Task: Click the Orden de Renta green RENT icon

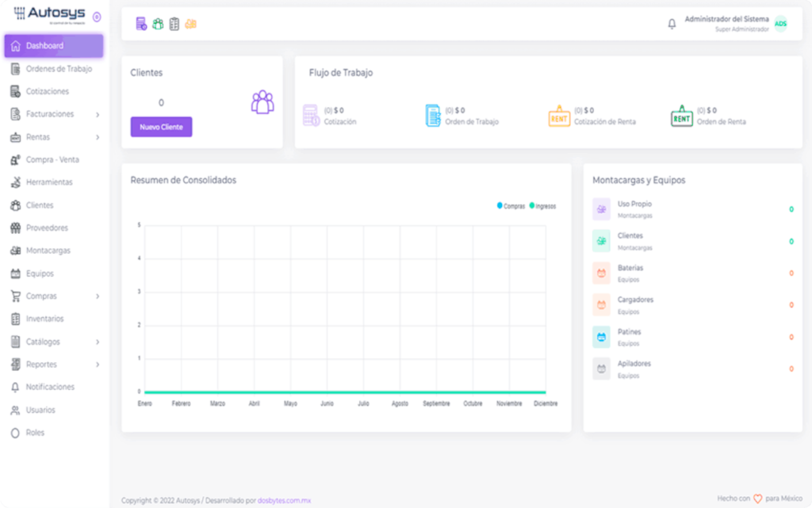Action: [681, 116]
